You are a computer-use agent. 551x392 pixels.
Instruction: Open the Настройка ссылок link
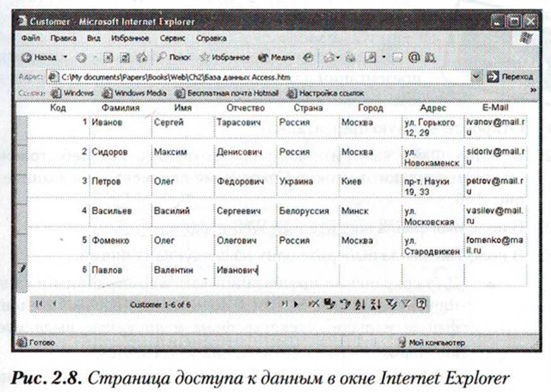(x=326, y=93)
